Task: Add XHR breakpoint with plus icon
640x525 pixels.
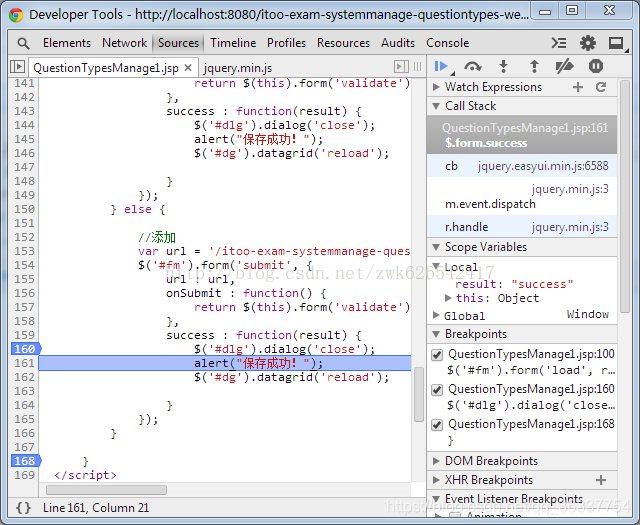Action: point(600,480)
